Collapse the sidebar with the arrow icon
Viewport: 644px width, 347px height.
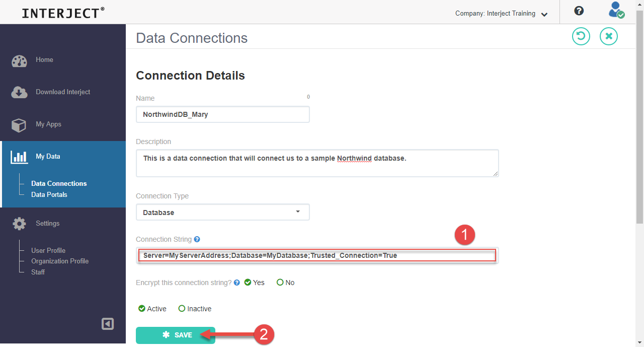(x=108, y=324)
